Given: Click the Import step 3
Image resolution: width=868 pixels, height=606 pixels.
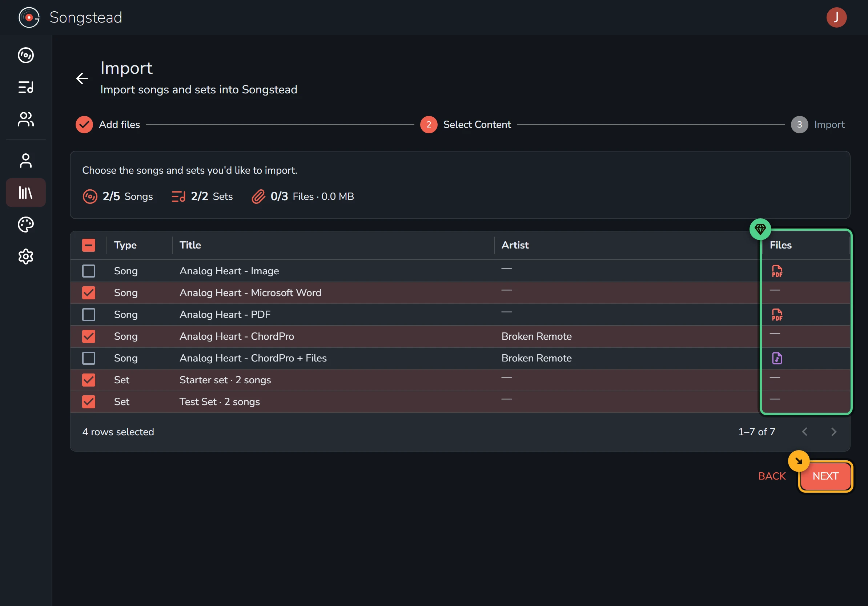Looking at the screenshot, I should pos(818,124).
